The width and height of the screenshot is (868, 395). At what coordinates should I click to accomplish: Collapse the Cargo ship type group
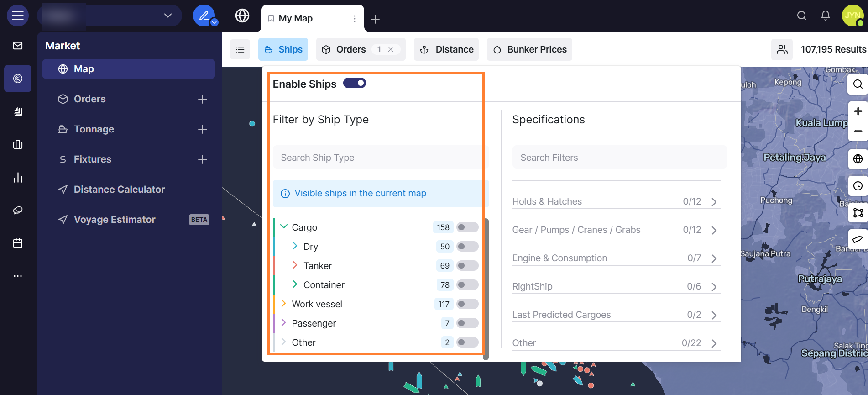(x=284, y=227)
